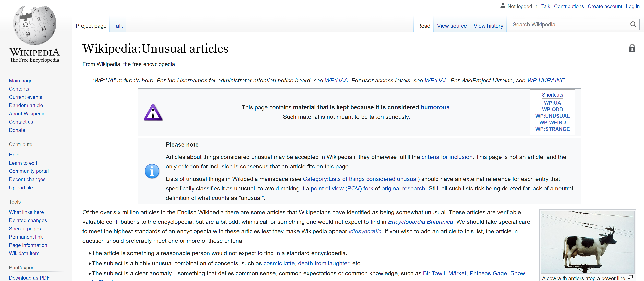
Task: Open a Random article
Action: coord(26,105)
